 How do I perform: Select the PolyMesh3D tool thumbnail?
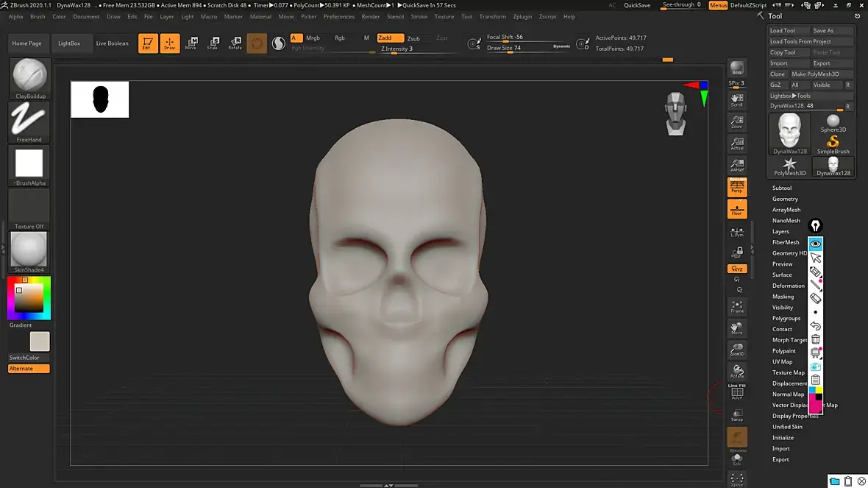tap(790, 166)
